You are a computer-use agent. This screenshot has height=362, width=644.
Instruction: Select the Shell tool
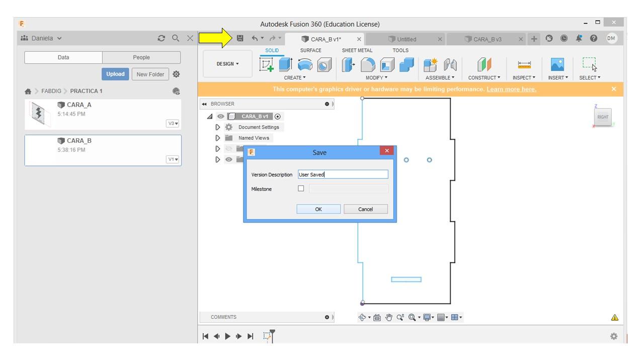pyautogui.click(x=386, y=65)
